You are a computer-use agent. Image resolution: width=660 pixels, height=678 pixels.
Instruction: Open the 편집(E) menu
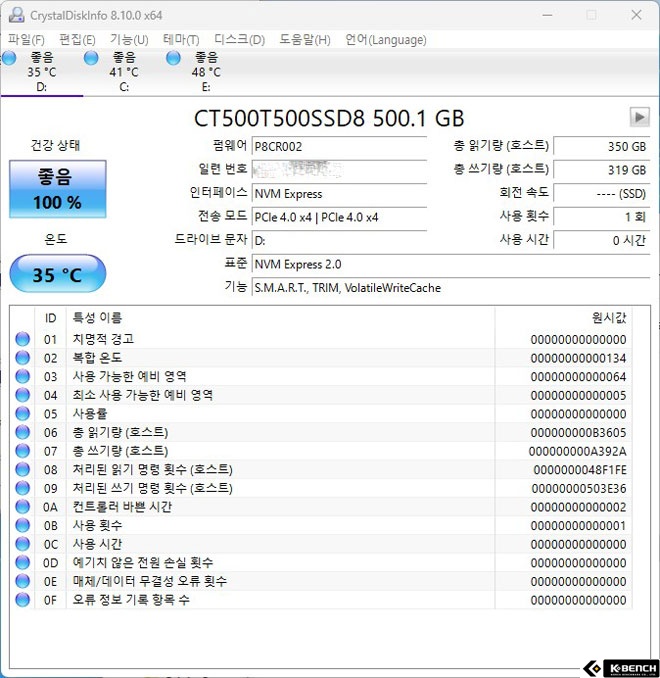(x=77, y=40)
